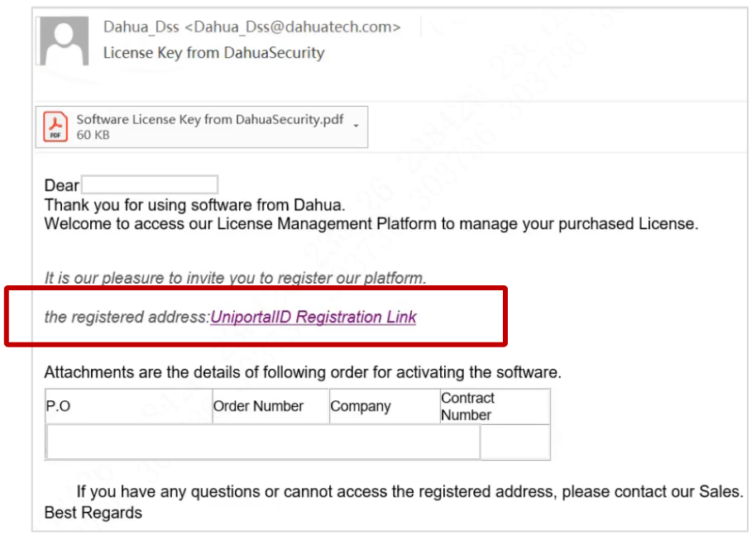Select the P.O table header cell

tap(128, 407)
